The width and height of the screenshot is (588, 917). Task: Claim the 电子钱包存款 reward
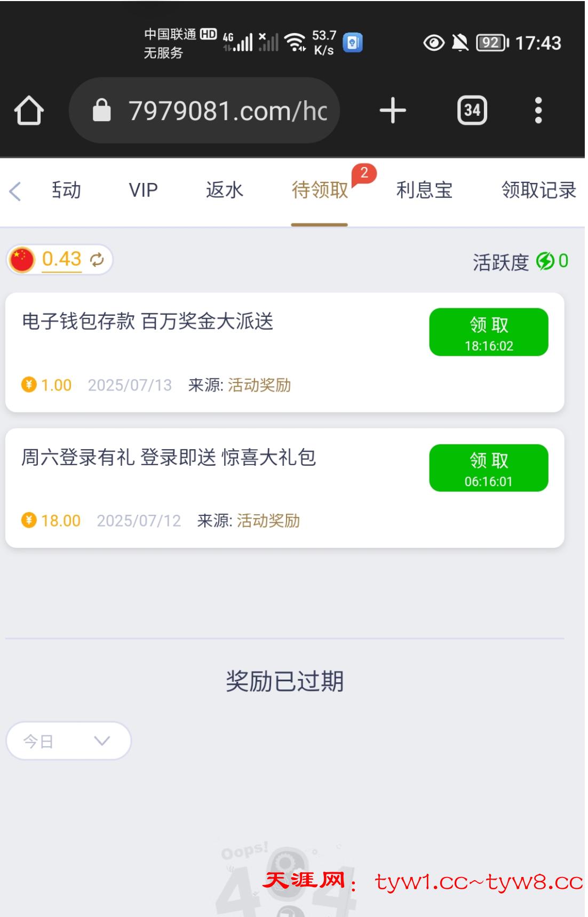(x=488, y=332)
